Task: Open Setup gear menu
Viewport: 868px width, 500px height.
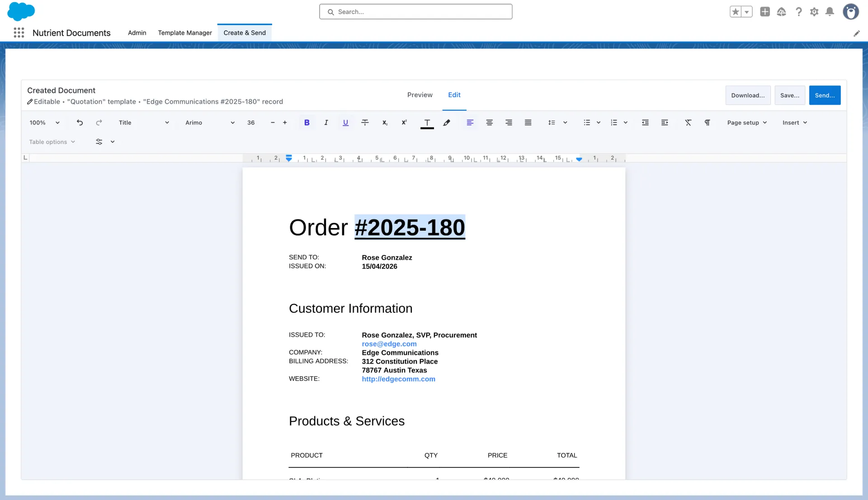Action: 814,12
